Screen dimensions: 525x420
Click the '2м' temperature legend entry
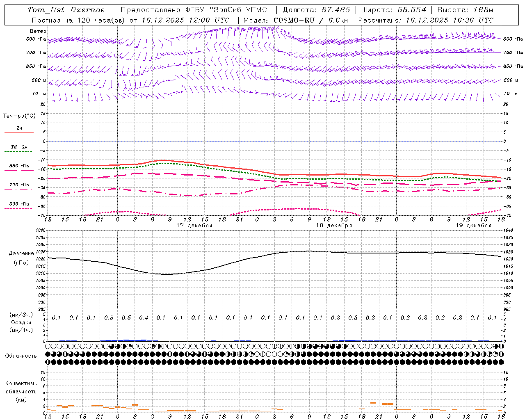tap(19, 128)
